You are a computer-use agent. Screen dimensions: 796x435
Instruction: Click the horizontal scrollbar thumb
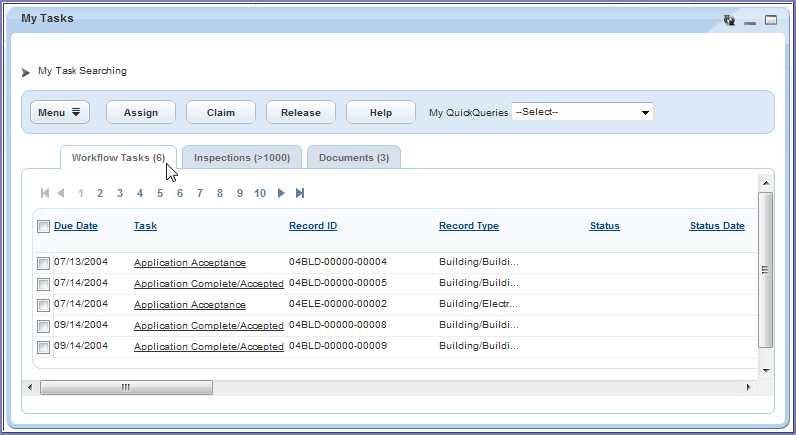click(126, 387)
